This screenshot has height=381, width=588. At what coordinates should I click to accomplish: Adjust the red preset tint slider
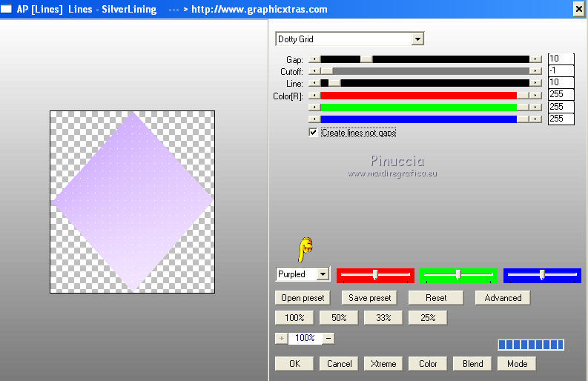tap(375, 275)
